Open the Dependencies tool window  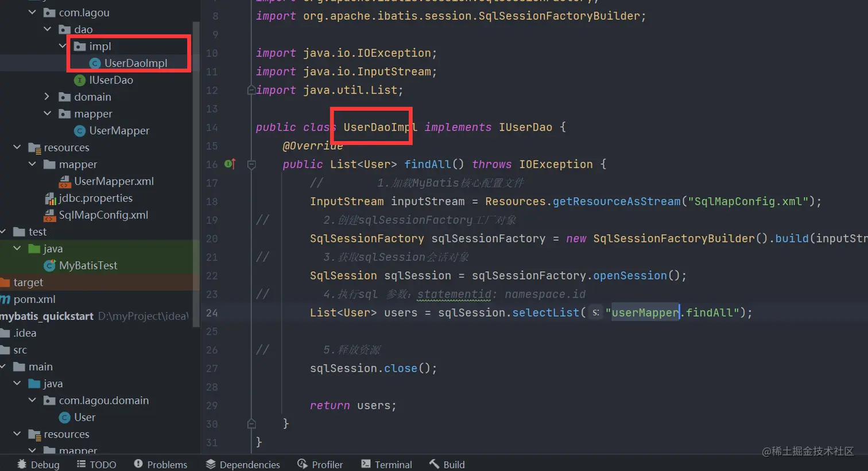[x=243, y=464]
